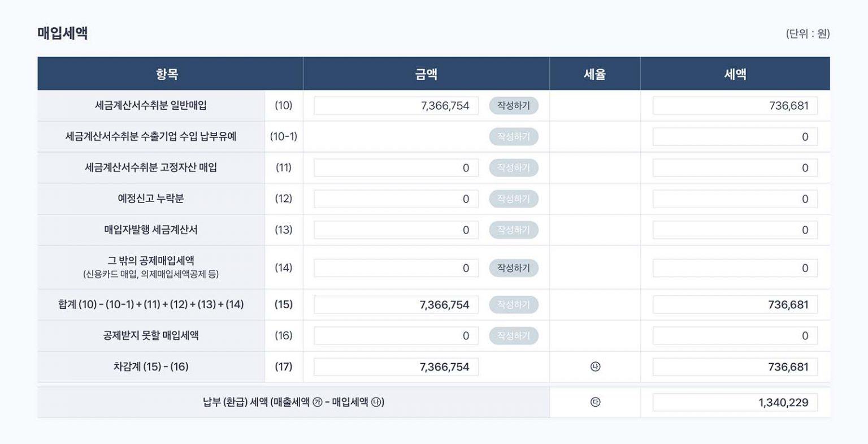Image resolution: width=868 pixels, height=444 pixels.
Task: Click the 세율 column header
Action: [594, 74]
